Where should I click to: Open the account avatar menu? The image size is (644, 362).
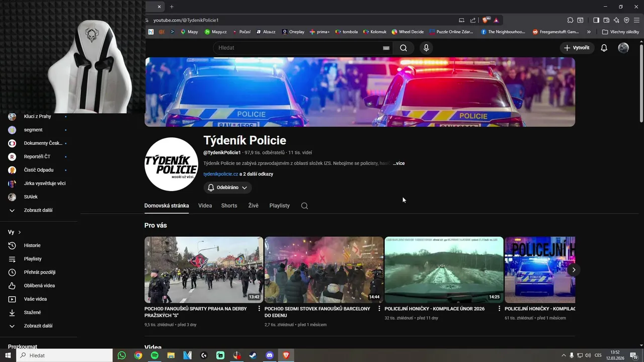point(623,48)
